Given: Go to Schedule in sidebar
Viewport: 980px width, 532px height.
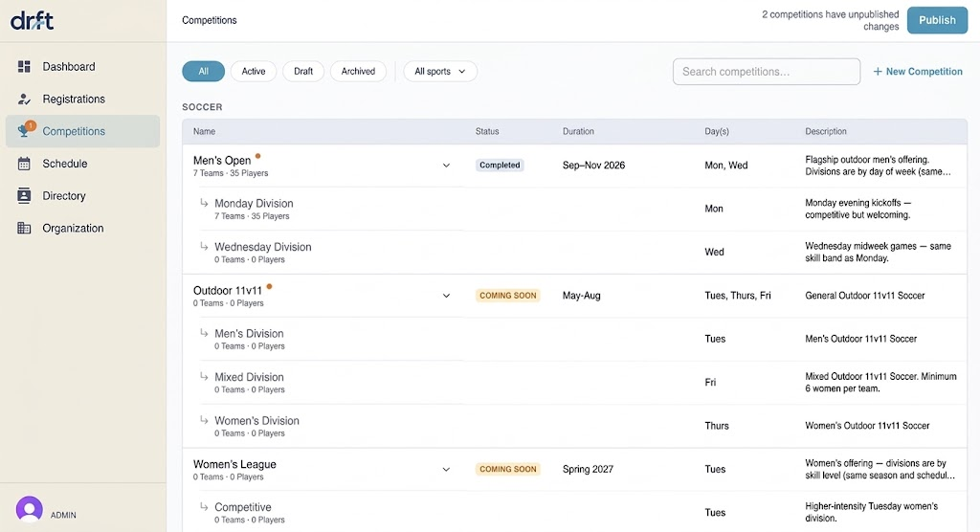Looking at the screenshot, I should click(x=82, y=164).
